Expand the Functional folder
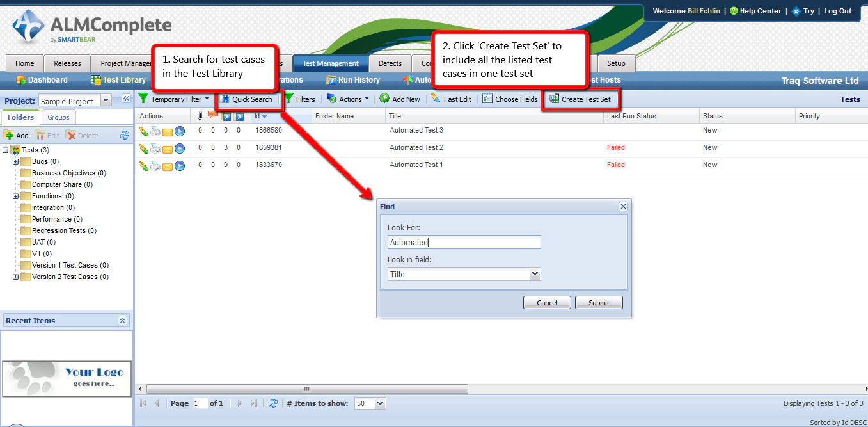The image size is (868, 427). [x=14, y=196]
